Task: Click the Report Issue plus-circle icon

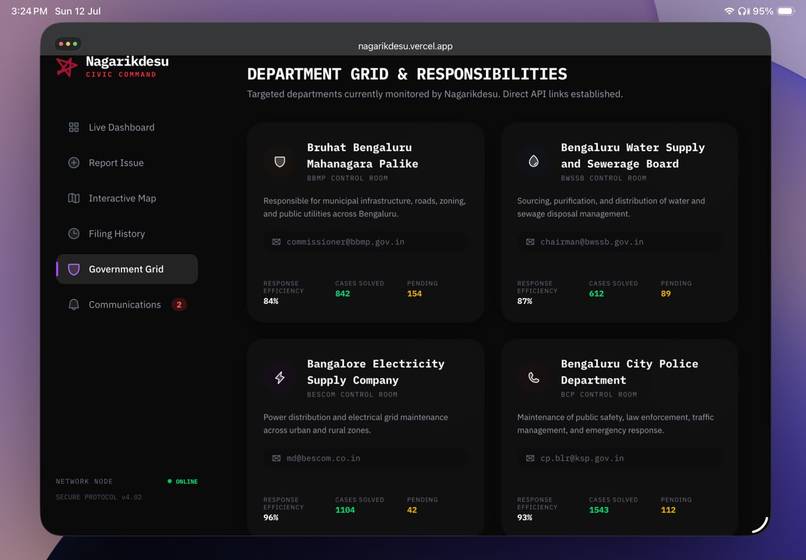Action: pyautogui.click(x=74, y=162)
